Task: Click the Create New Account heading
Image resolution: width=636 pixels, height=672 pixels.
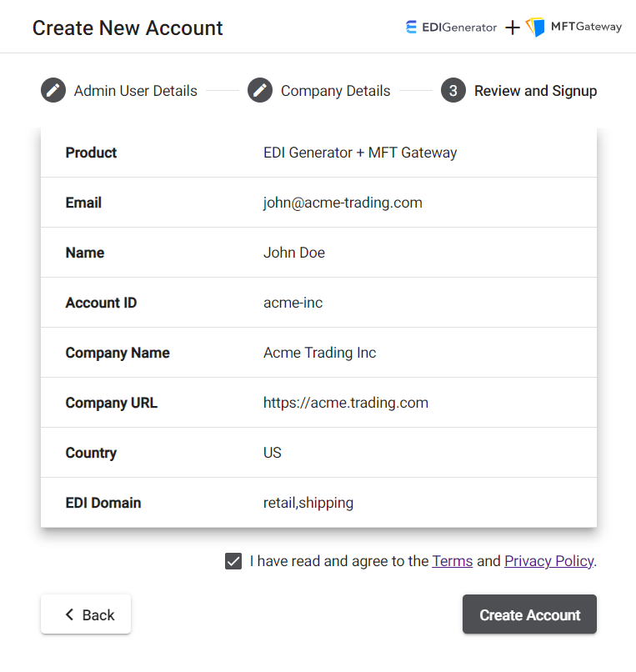Action: coord(128,28)
